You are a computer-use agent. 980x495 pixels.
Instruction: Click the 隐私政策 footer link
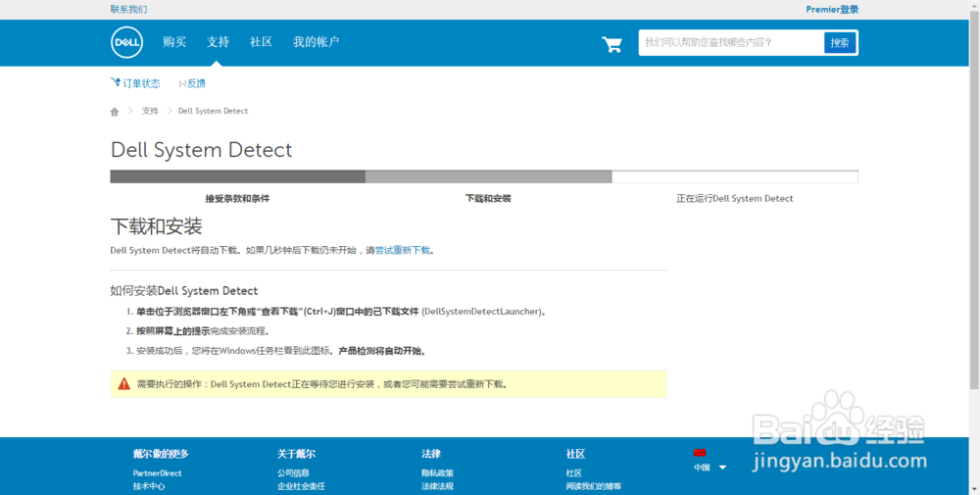437,473
